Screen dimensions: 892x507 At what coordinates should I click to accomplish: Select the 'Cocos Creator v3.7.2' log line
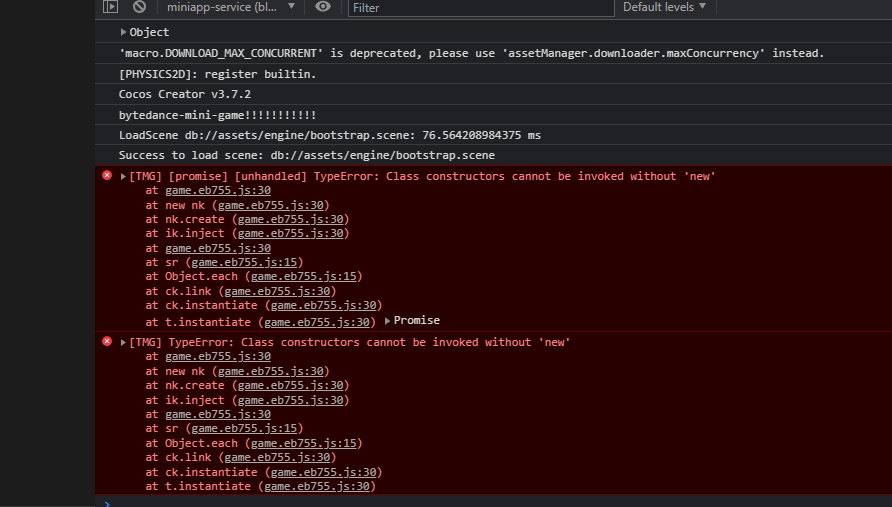[x=185, y=94]
